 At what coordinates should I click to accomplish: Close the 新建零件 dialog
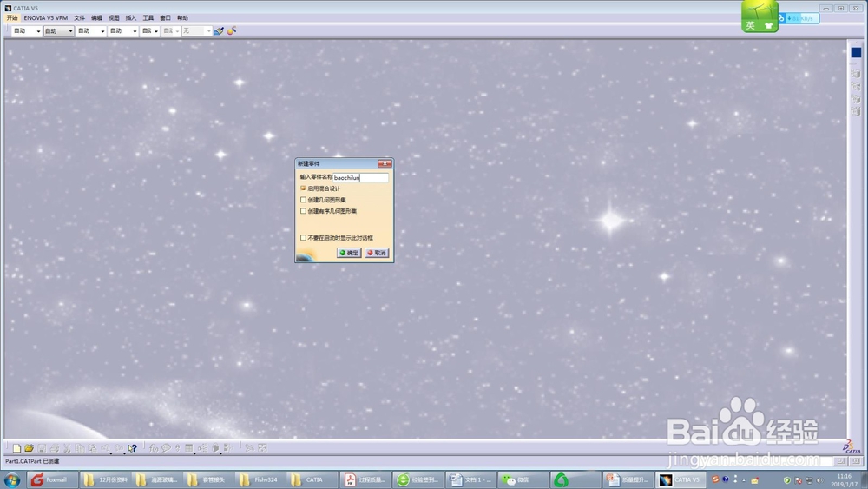[385, 163]
